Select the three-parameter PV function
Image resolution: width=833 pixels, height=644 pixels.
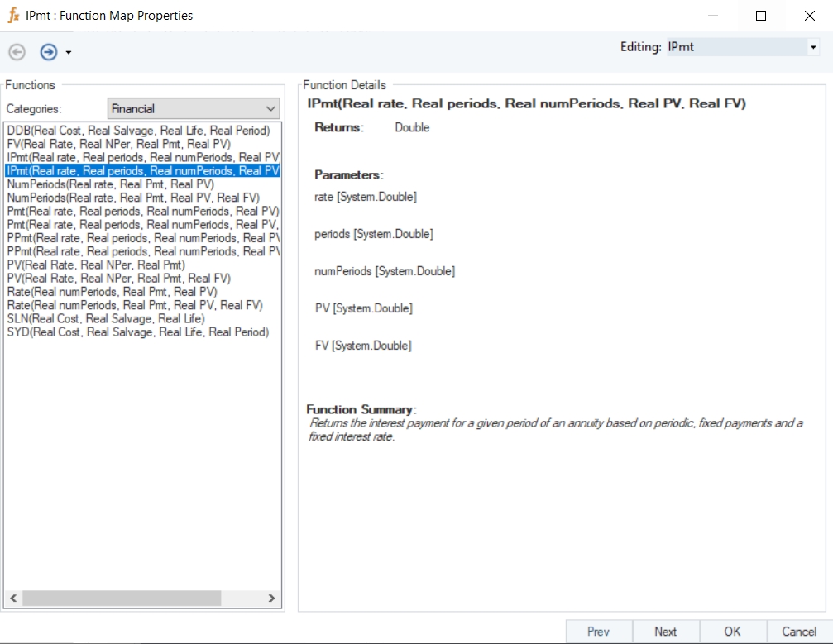pos(95,265)
